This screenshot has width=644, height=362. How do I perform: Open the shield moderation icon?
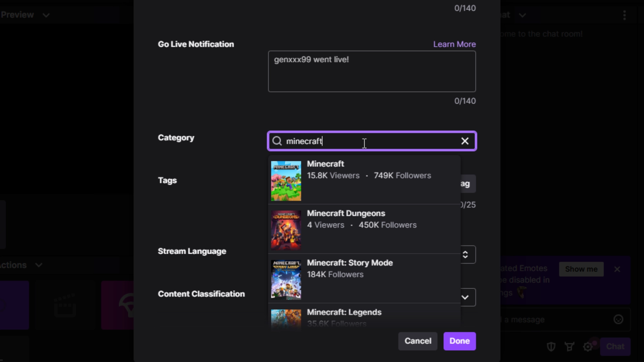pyautogui.click(x=551, y=347)
